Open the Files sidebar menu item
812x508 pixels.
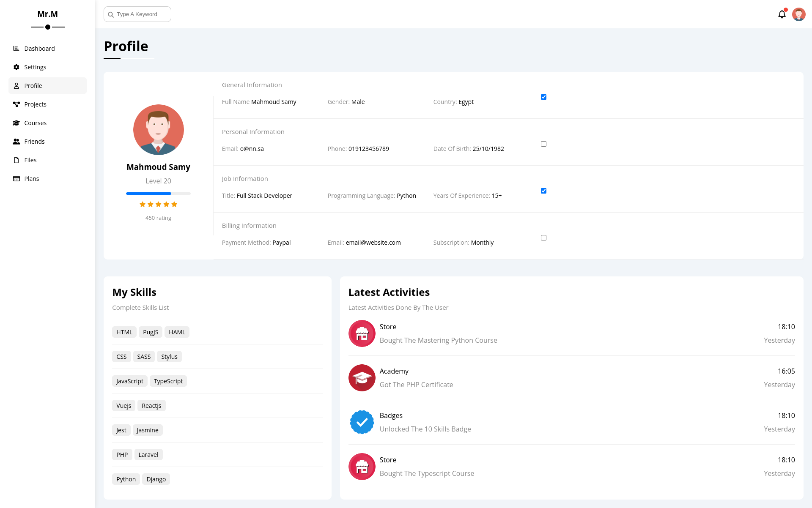(30, 160)
